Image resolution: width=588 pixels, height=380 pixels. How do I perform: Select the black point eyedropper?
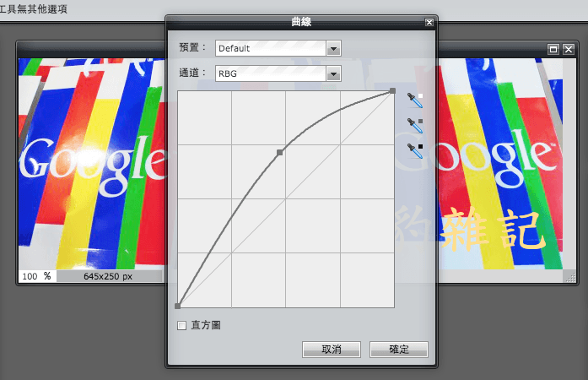point(414,150)
